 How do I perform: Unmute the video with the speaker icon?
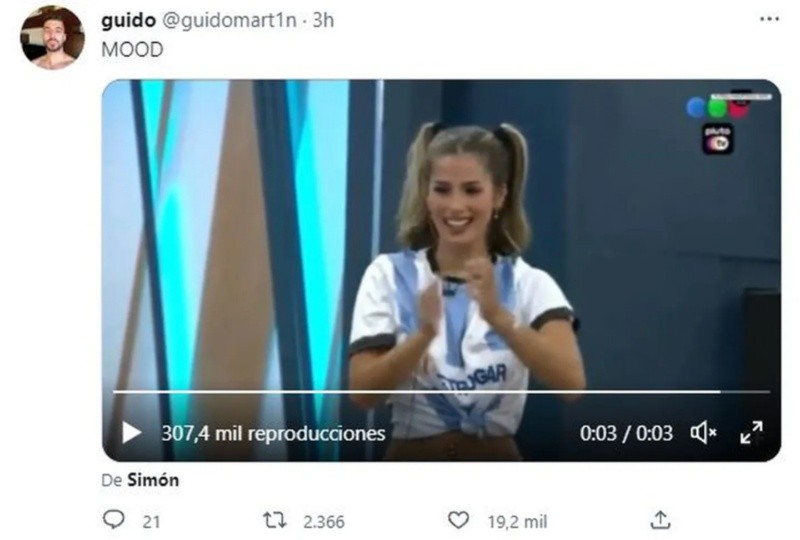click(x=704, y=433)
